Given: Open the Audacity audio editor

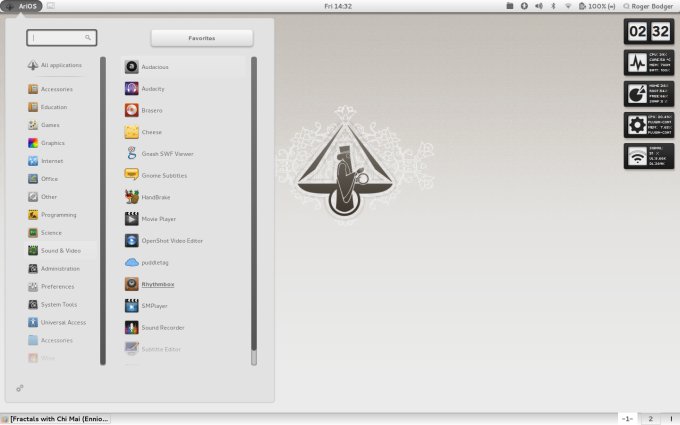Looking at the screenshot, I should click(x=152, y=89).
